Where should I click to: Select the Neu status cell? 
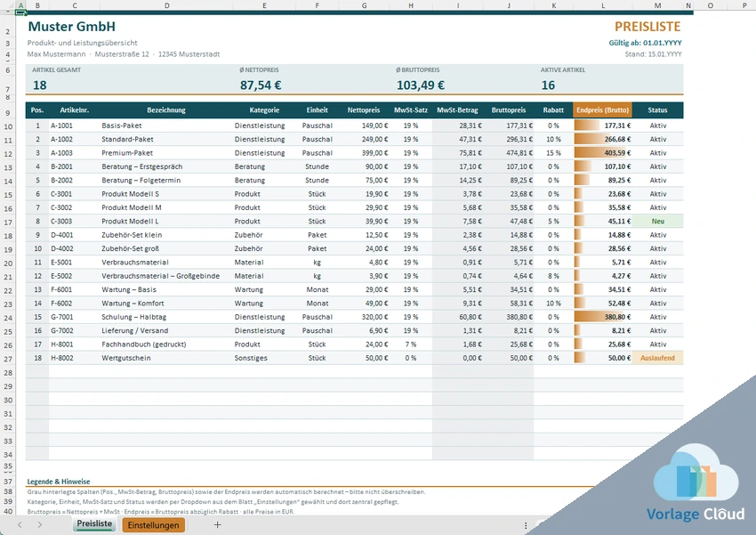[657, 222]
